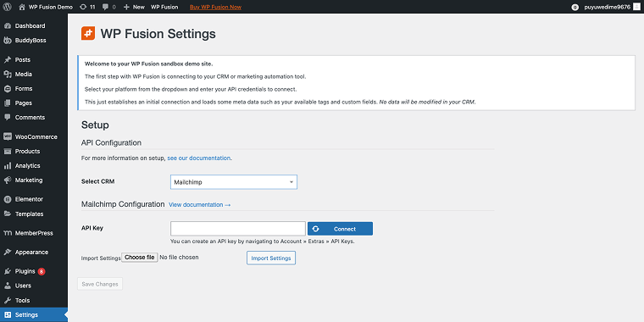Click the red plugins badge showing 8
644x322 pixels.
tap(42, 271)
